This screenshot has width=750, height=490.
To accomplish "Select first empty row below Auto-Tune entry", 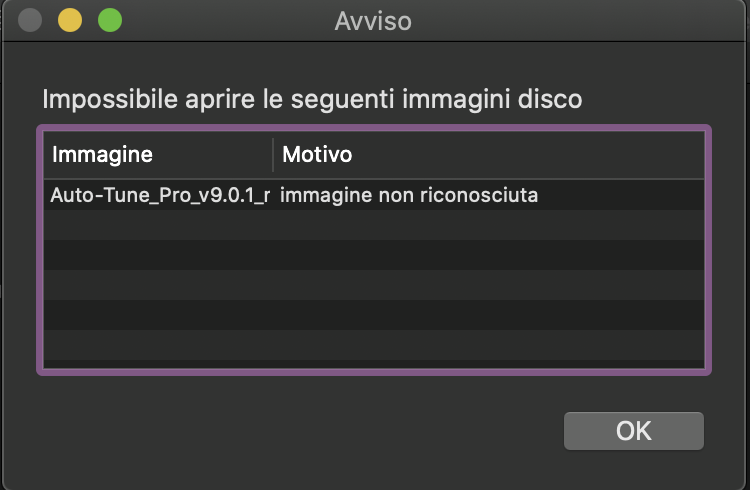I will pos(374,225).
